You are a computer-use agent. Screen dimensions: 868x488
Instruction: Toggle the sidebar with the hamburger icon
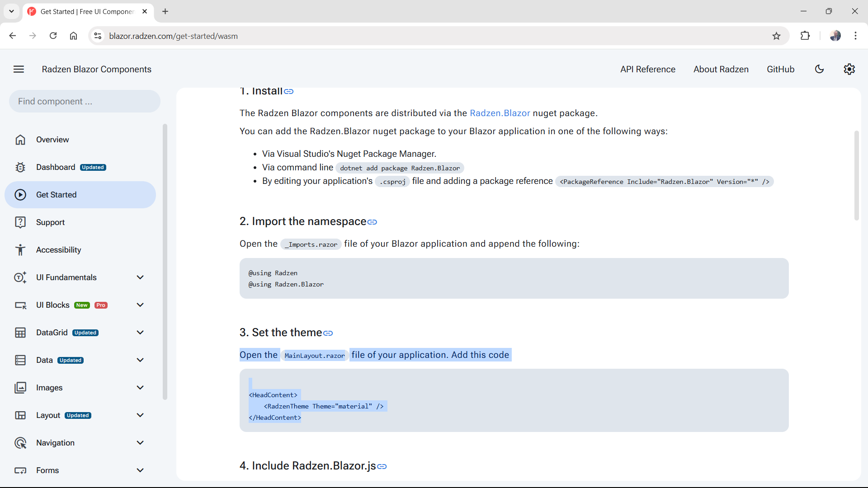[19, 69]
